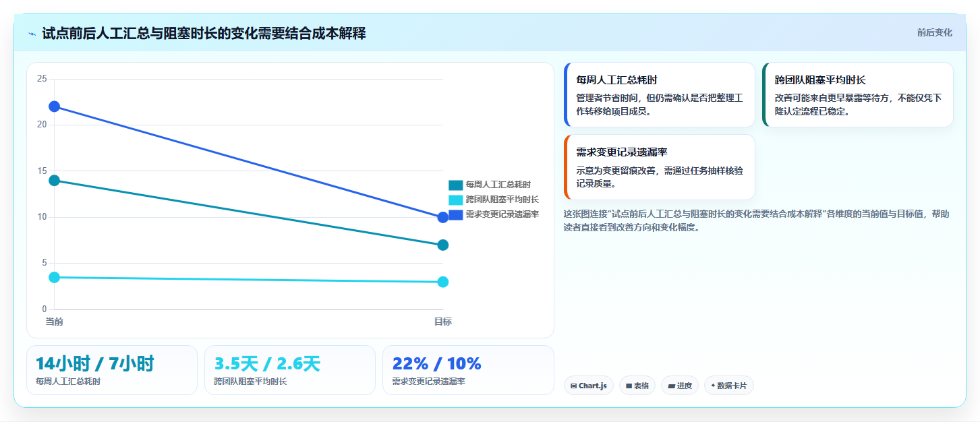Open the 跨团队阻塞平均时长 description card
980x422 pixels.
pyautogui.click(x=857, y=95)
